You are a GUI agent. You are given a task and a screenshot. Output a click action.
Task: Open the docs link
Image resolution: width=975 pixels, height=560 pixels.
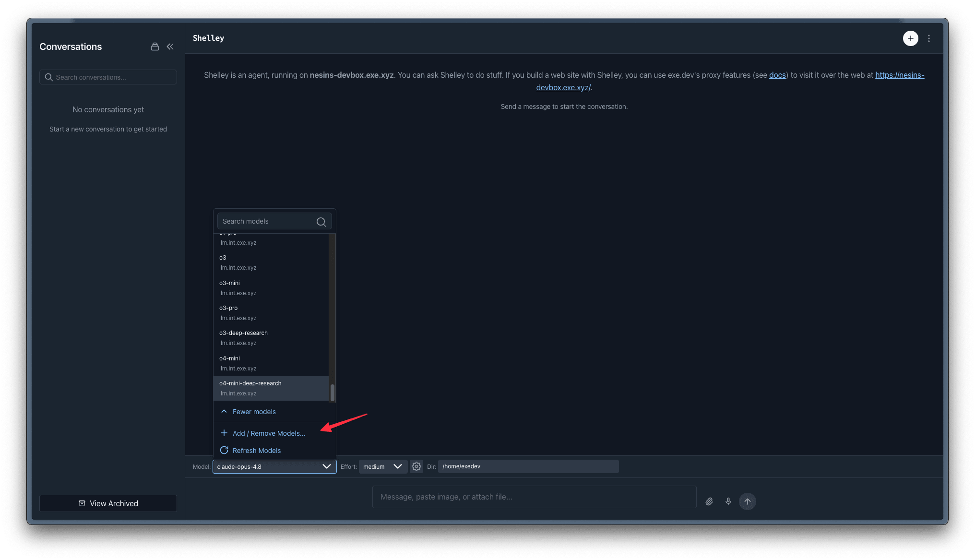click(777, 75)
